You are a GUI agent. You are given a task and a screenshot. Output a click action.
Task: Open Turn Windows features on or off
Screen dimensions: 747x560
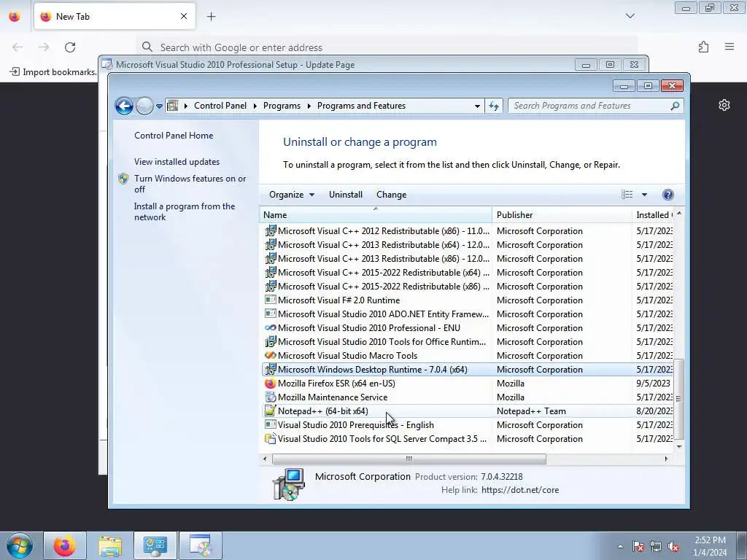click(x=190, y=184)
